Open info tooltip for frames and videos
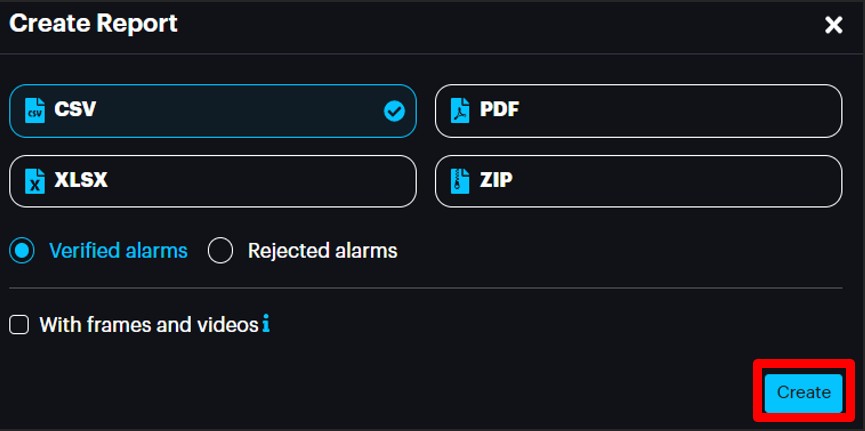 coord(266,324)
